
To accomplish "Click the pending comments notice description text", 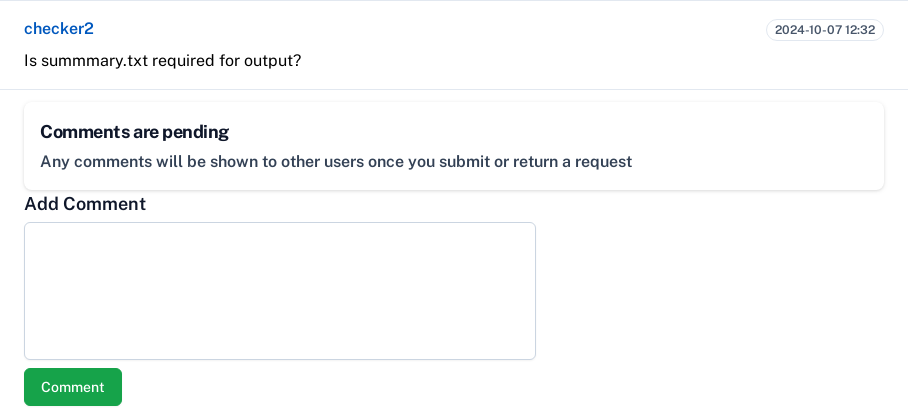I will tap(335, 162).
